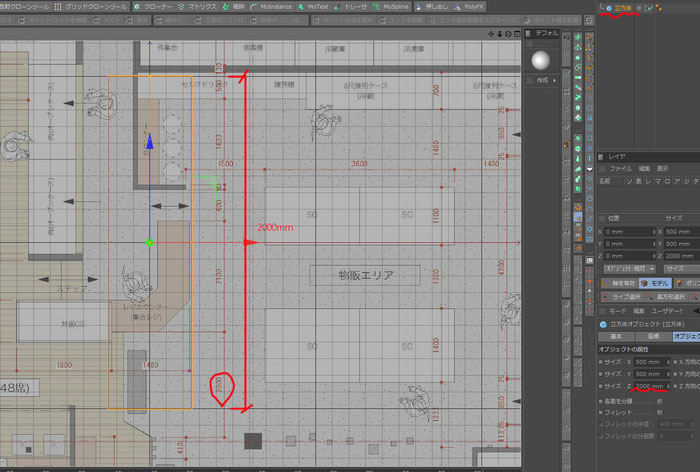Viewport: 700px width, 472px height.
Task: Click the green object origin point in viewport
Action: 150,242
